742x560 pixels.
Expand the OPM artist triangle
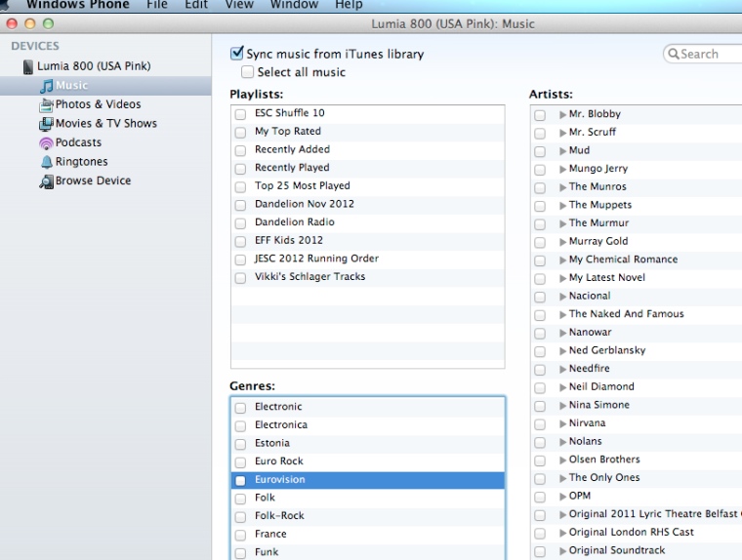pos(562,497)
